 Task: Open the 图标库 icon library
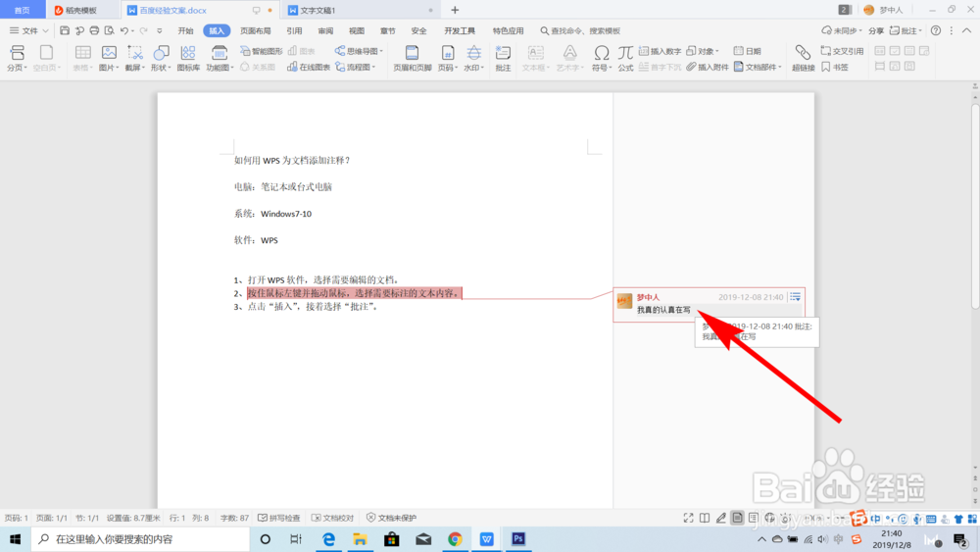188,58
